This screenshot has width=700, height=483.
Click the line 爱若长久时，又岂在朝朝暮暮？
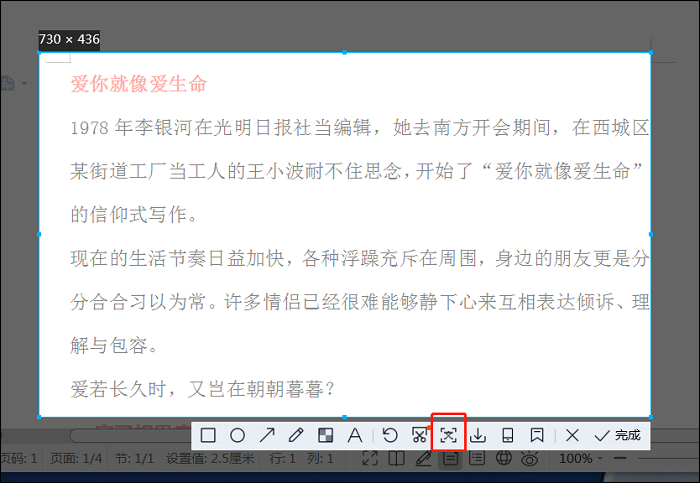(203, 389)
